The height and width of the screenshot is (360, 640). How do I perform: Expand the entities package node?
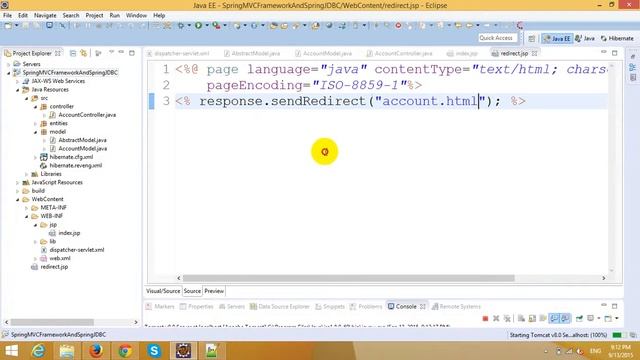[x=36, y=123]
